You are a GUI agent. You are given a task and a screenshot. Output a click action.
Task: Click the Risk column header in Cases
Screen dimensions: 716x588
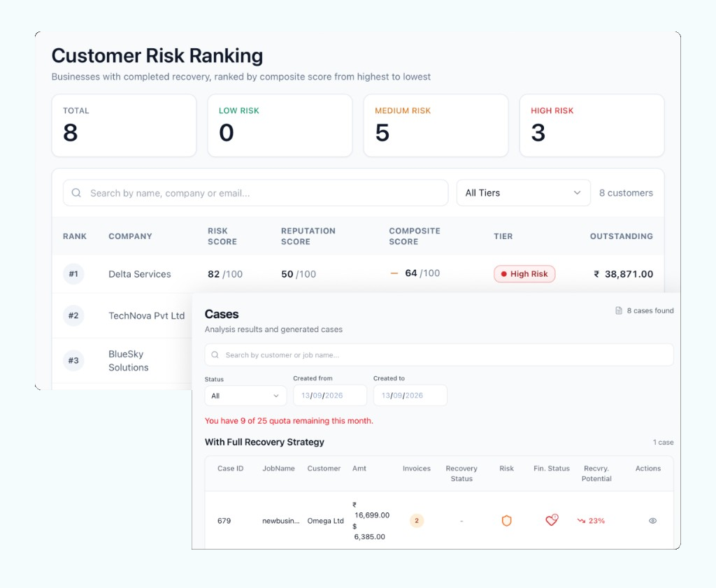pos(506,468)
